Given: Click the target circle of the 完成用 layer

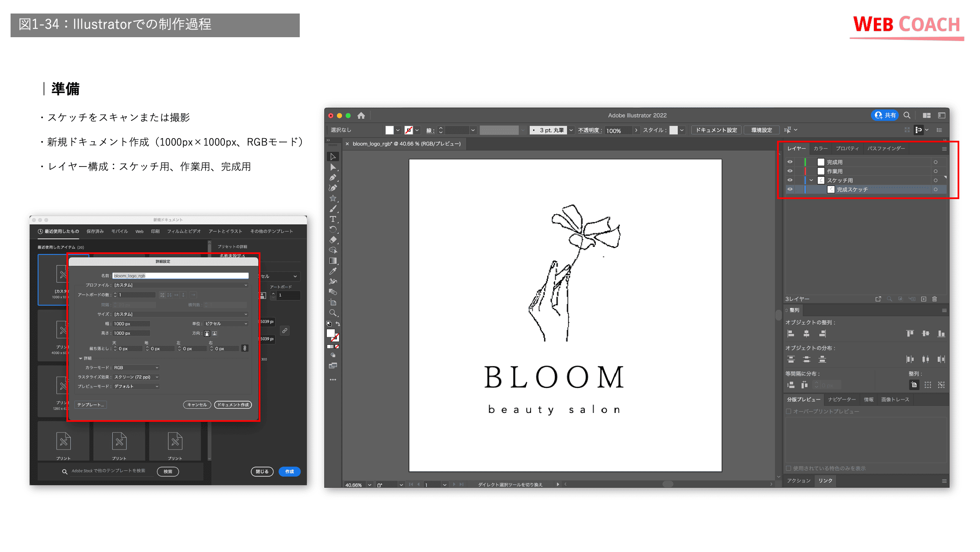Looking at the screenshot, I should (x=936, y=162).
